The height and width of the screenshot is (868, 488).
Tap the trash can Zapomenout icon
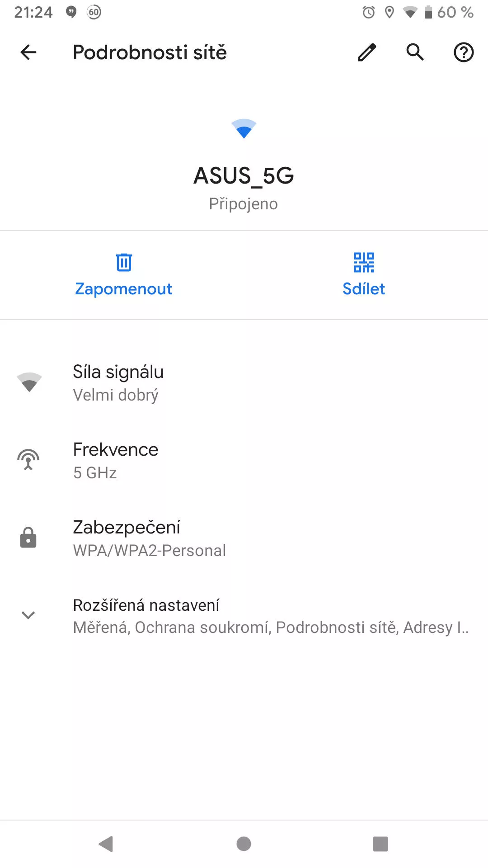124,262
